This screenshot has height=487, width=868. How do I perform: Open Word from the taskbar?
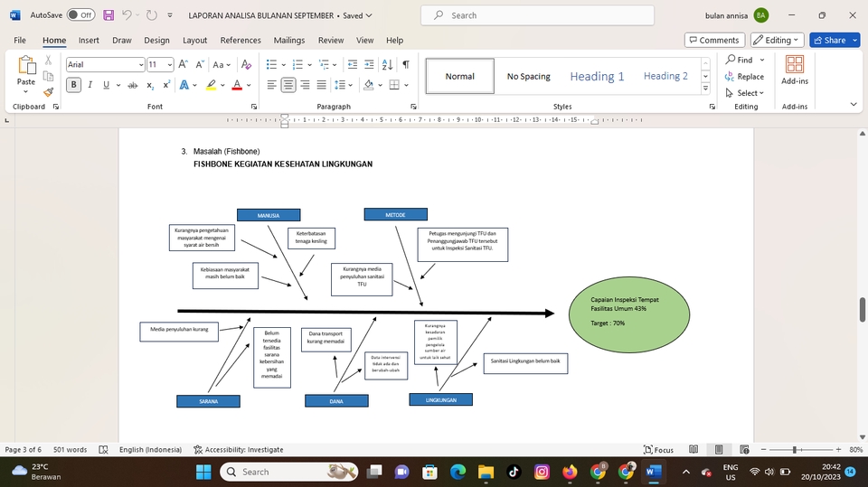pos(654,472)
